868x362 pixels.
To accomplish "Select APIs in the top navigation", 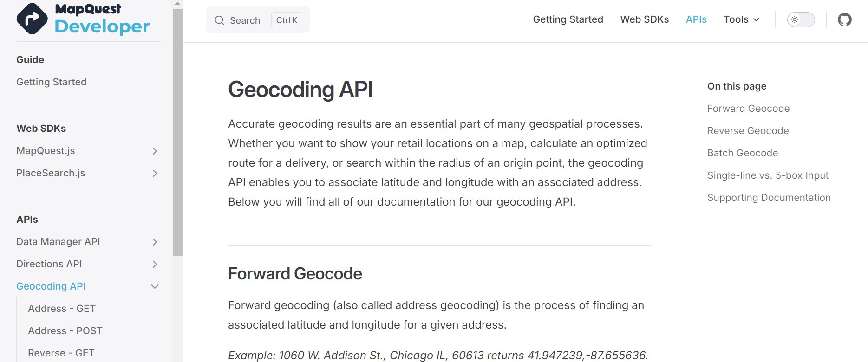I will (696, 19).
